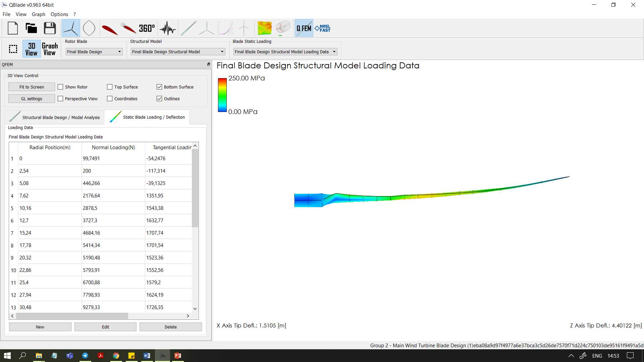Open the Graph menu
This screenshot has width=644, height=362.
tap(39, 14)
